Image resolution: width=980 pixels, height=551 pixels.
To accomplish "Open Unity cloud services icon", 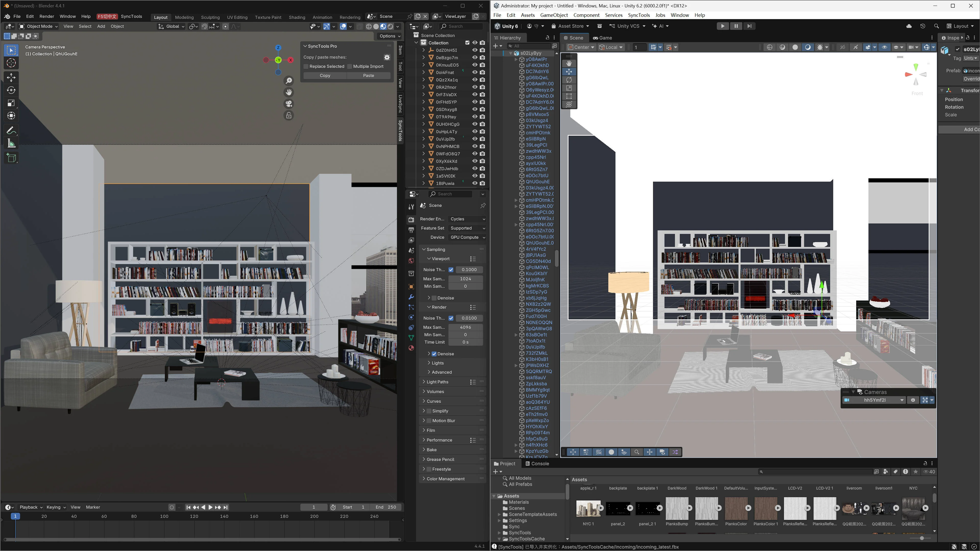I will point(909,26).
